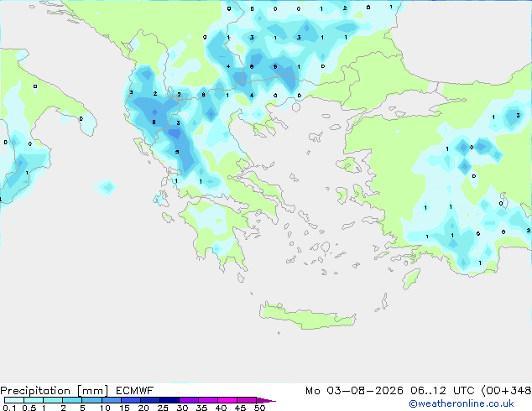Viewport: 532px width, 411px height.
Task: Click the 25–30 mm dark navy swatch
Action: point(169,400)
